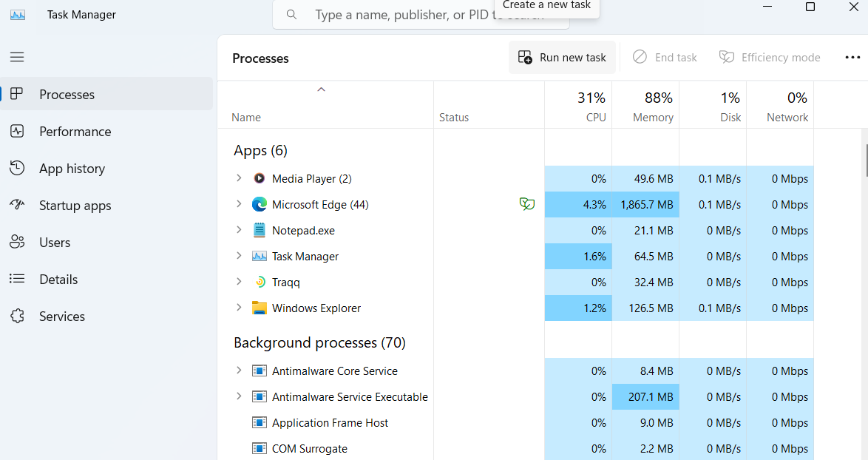Expand the Notepad.exe row

pos(239,230)
